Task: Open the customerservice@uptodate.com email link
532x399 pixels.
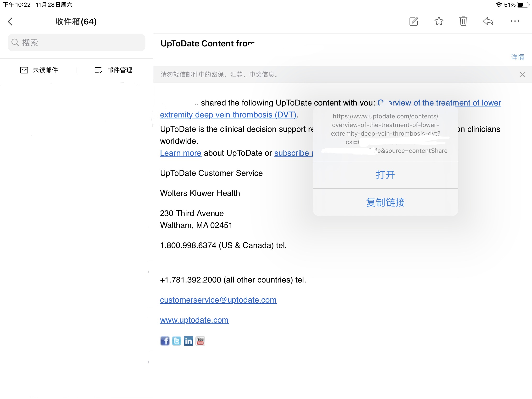Action: tap(218, 300)
